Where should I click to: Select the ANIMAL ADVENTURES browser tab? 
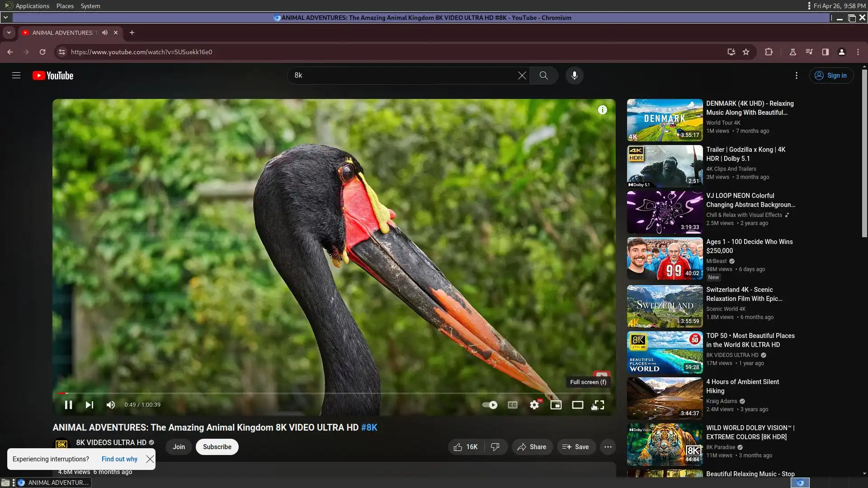tap(63, 33)
